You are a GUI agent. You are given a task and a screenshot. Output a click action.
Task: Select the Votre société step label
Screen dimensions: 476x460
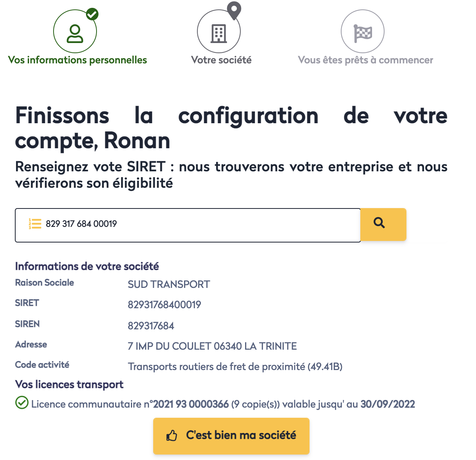point(221,60)
